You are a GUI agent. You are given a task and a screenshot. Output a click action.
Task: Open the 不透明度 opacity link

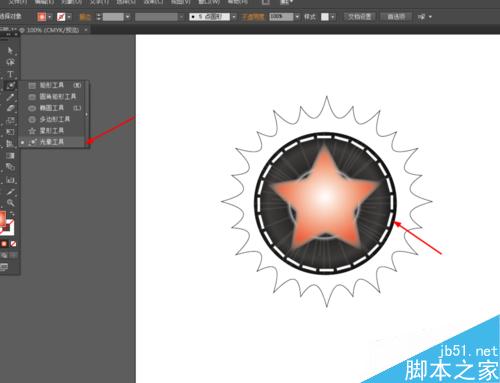[253, 17]
